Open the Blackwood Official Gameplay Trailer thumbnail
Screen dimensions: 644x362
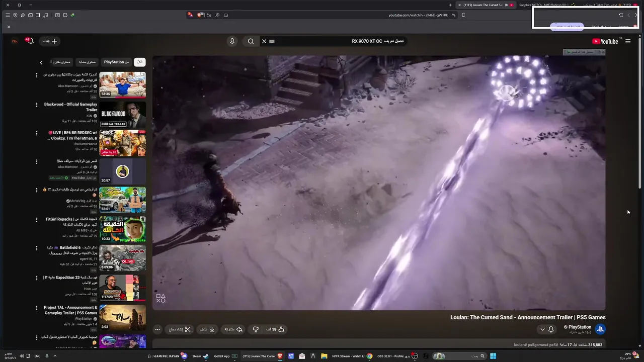coord(122,114)
